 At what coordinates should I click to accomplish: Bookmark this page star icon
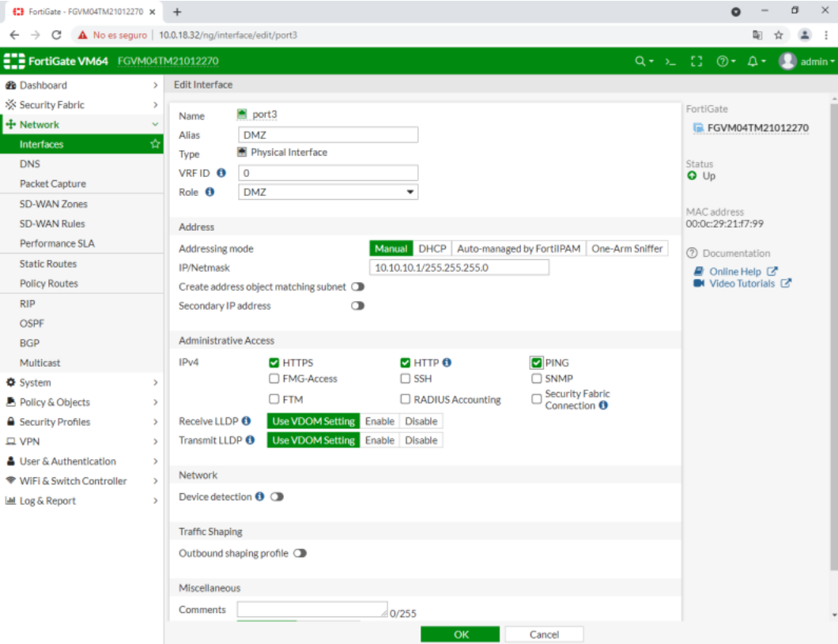[778, 35]
